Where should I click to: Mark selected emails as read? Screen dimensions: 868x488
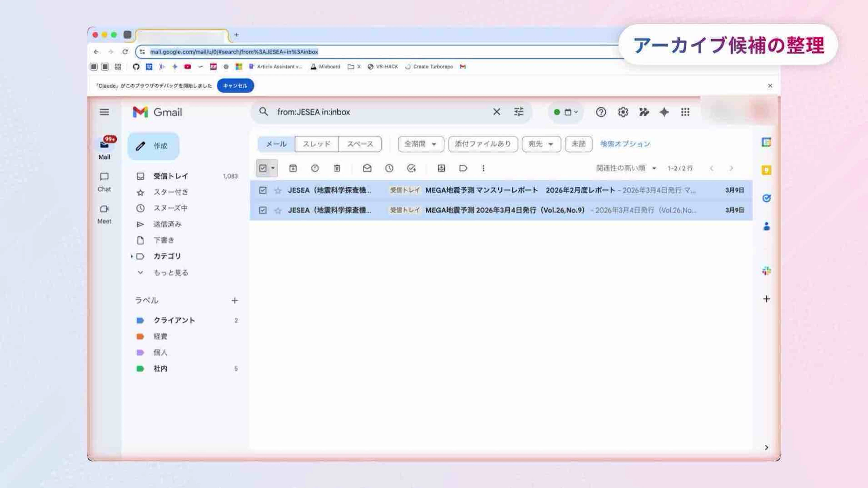click(367, 168)
